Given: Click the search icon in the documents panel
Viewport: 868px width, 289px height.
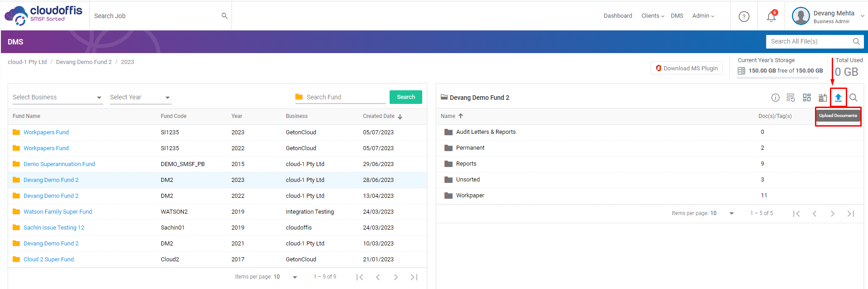Looking at the screenshot, I should [854, 98].
